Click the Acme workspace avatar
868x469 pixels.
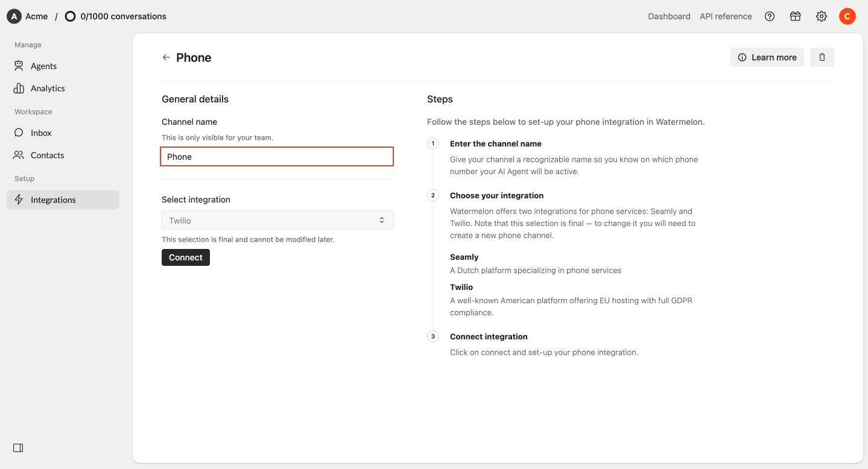tap(14, 16)
